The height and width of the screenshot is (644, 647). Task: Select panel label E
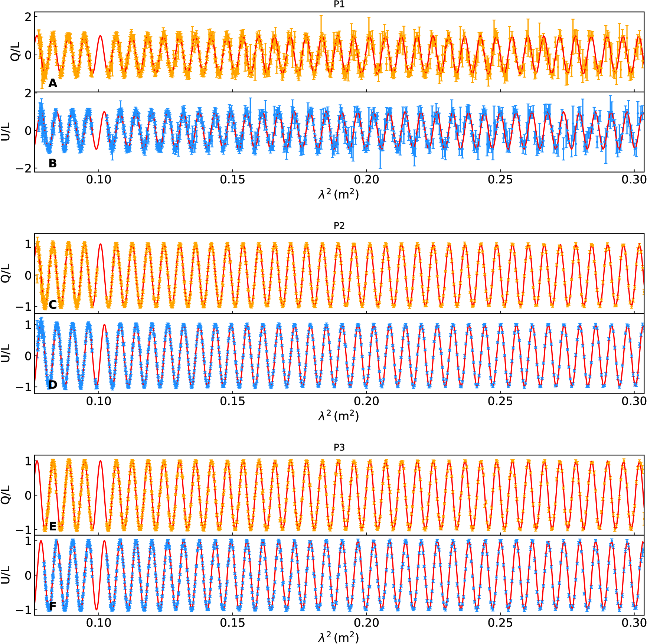(53, 526)
